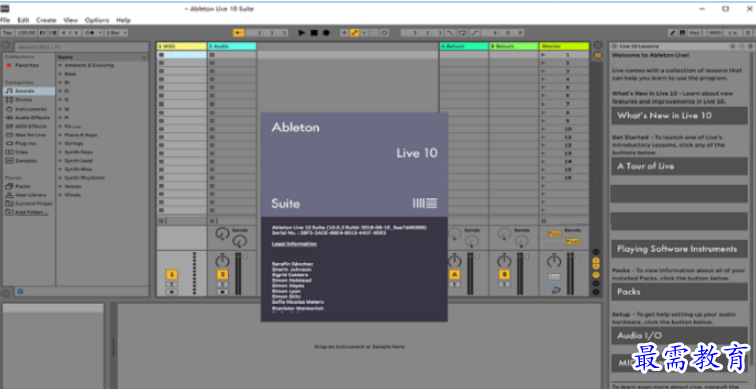The image size is (756, 389).
Task: Toggle the yellow Follow button in transport
Action: (x=238, y=33)
